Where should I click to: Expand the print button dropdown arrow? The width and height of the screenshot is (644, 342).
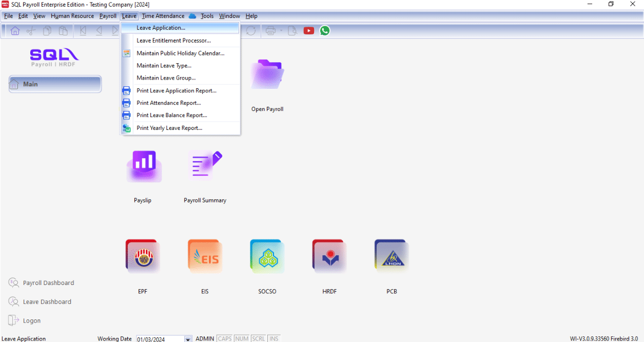[x=281, y=31]
